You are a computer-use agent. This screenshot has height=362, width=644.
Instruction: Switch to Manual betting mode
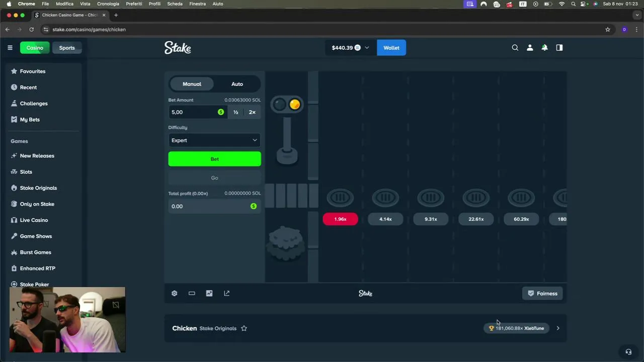192,84
